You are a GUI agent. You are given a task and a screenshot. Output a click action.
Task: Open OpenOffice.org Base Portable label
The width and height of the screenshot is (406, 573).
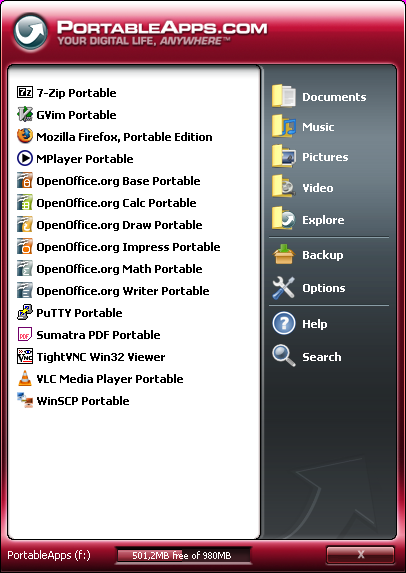pos(118,181)
